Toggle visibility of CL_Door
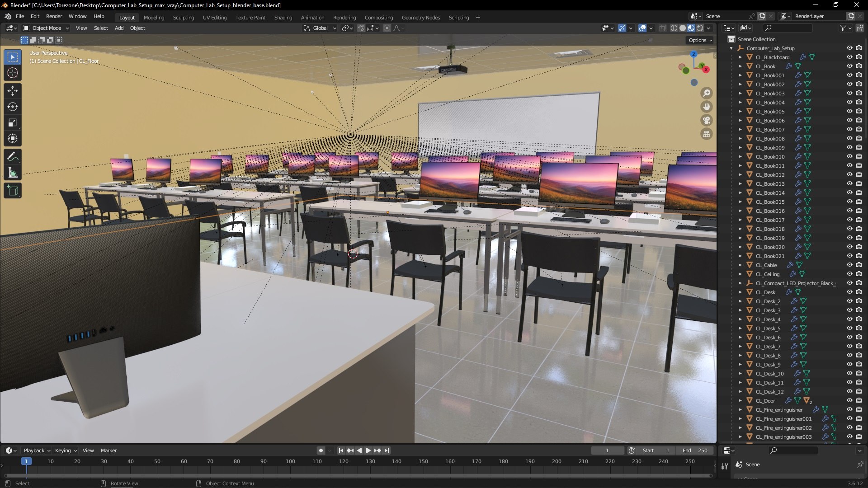This screenshot has width=868, height=488. [849, 400]
